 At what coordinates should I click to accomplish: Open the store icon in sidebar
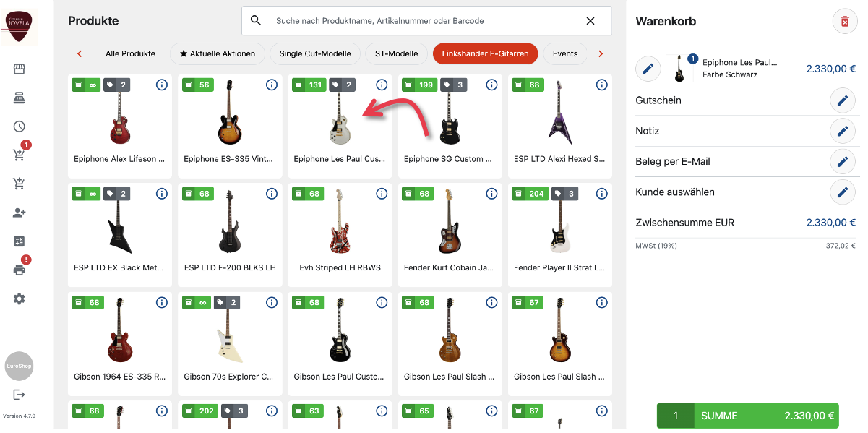click(20, 69)
